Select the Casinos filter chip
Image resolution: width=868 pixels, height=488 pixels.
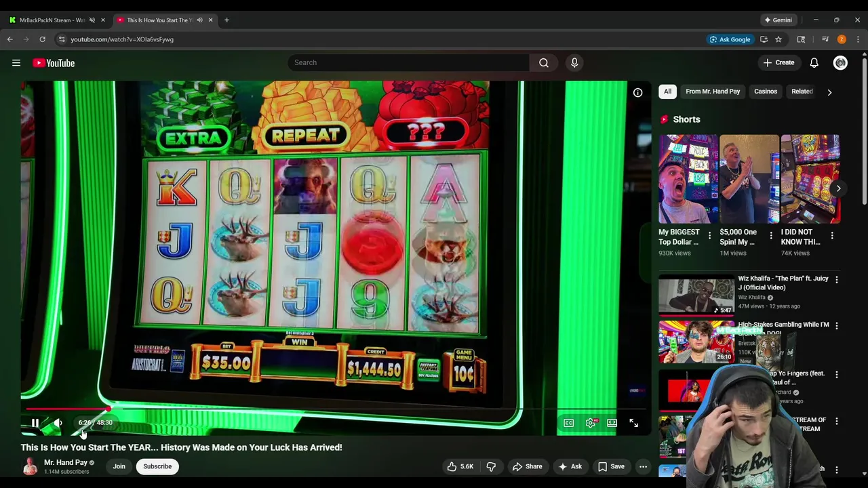click(766, 91)
